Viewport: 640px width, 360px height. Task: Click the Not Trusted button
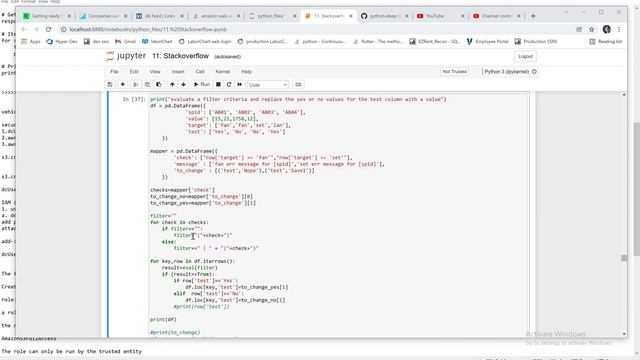(454, 71)
